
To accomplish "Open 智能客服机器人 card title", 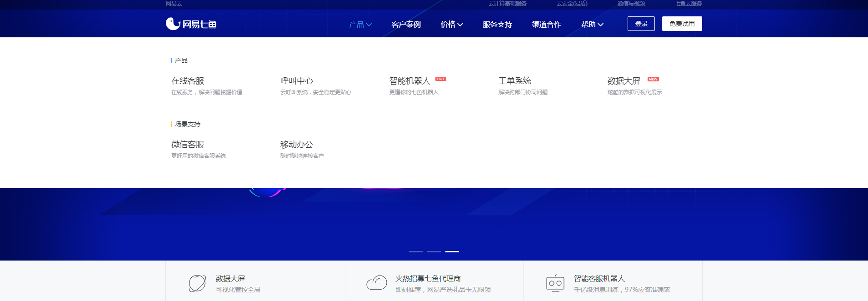I will point(599,278).
